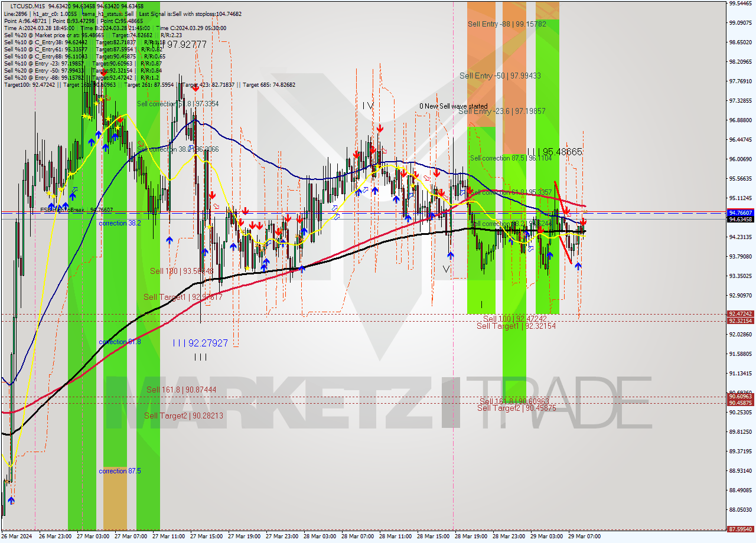Screen dimensions: 756x543
Task: Click the '29 Mar 03:00' time axis label
Action: (x=546, y=537)
